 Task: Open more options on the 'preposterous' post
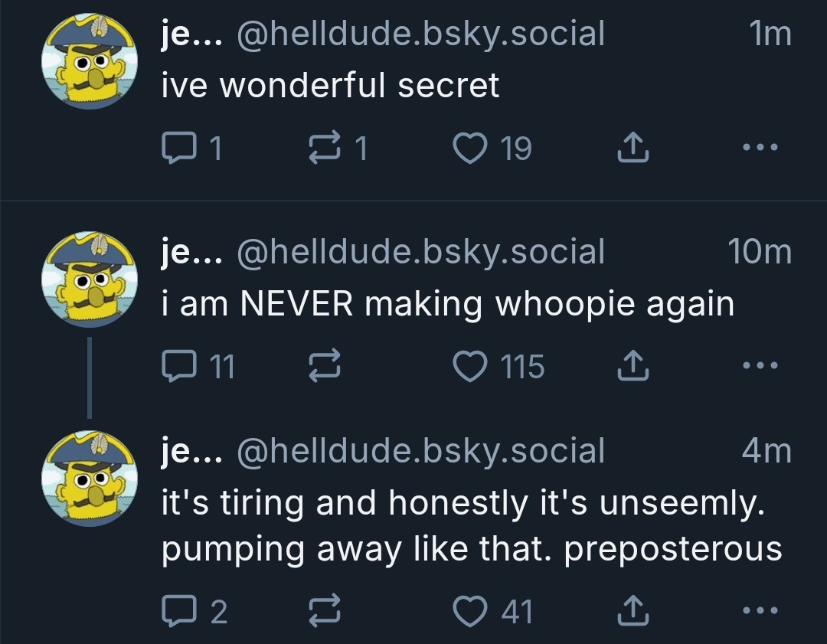coord(760,610)
